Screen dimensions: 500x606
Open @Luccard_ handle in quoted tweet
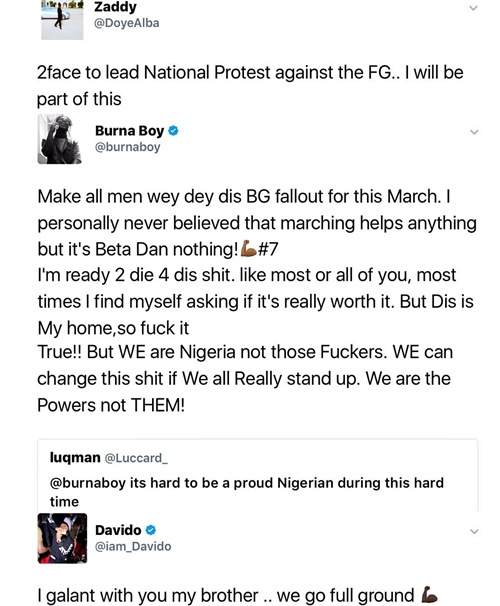tap(136, 458)
